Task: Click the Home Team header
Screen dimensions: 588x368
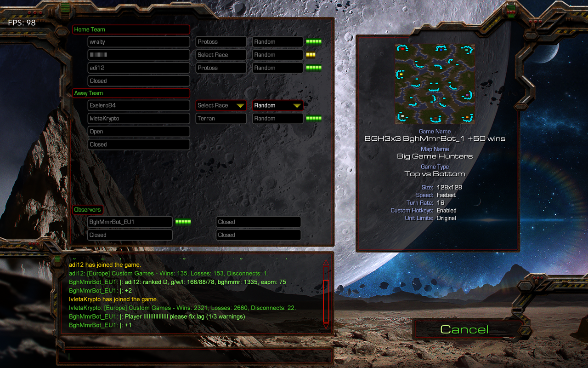Action: tap(131, 29)
